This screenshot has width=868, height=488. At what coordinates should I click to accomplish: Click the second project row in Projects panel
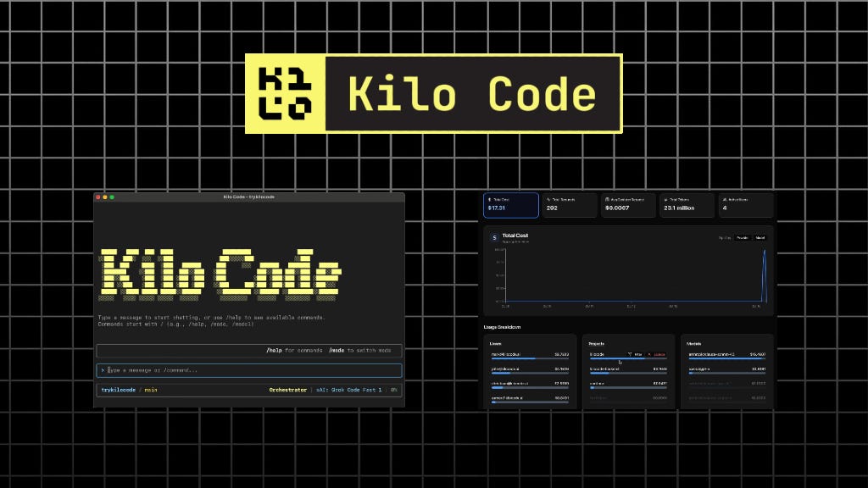point(628,371)
